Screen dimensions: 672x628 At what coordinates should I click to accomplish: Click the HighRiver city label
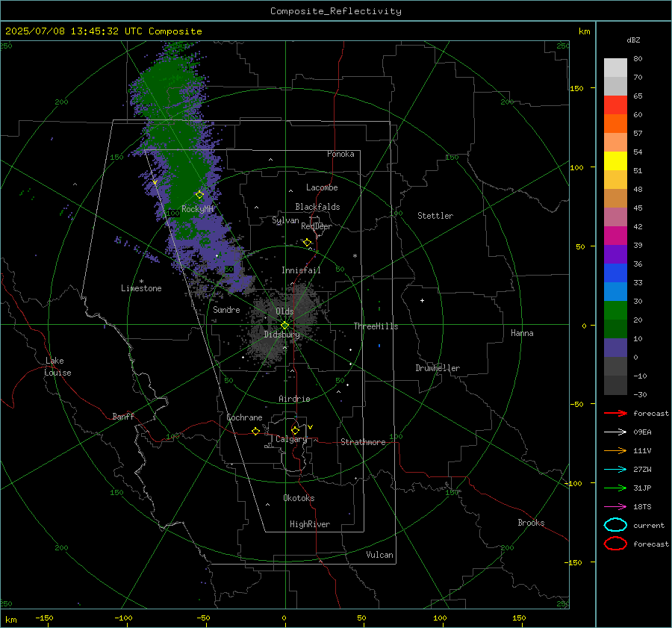310,524
